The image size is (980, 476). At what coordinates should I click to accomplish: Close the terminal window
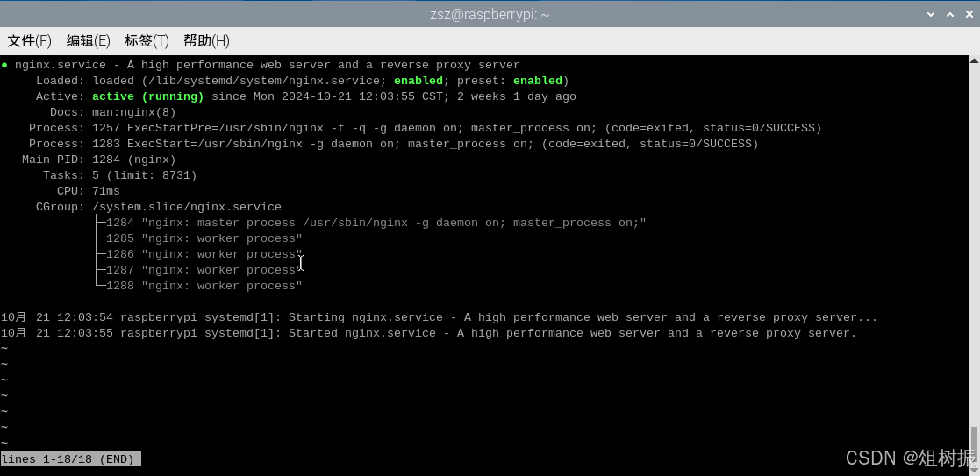(x=968, y=14)
